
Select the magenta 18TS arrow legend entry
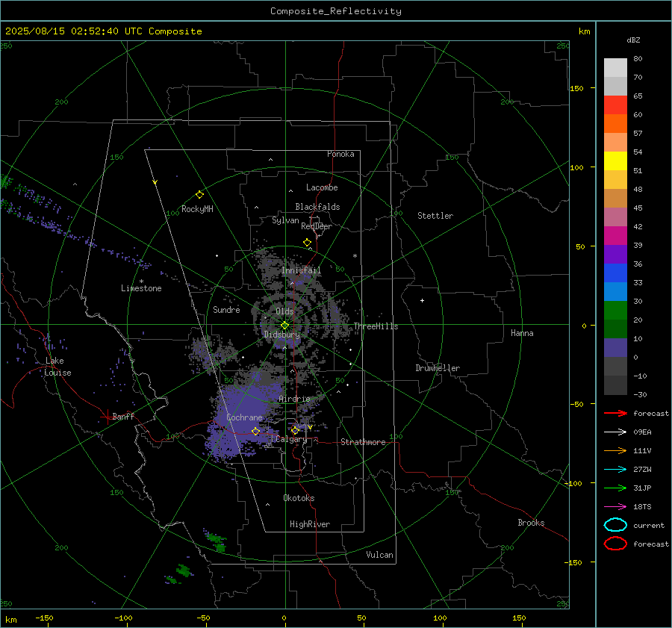click(x=615, y=507)
